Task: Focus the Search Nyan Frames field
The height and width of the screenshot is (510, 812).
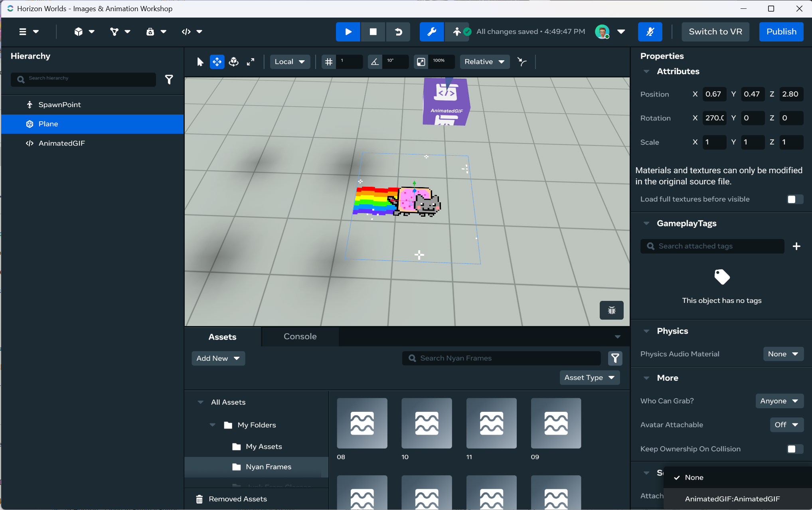Action: click(x=502, y=358)
